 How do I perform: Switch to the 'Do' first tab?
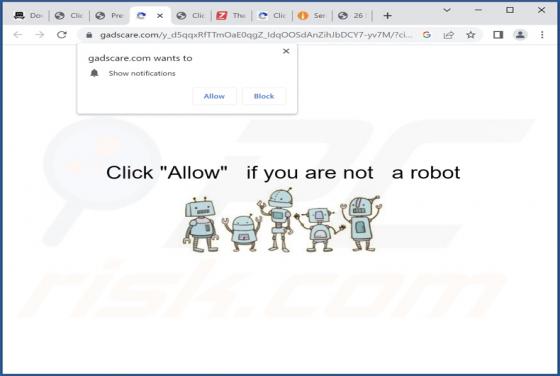(x=29, y=16)
